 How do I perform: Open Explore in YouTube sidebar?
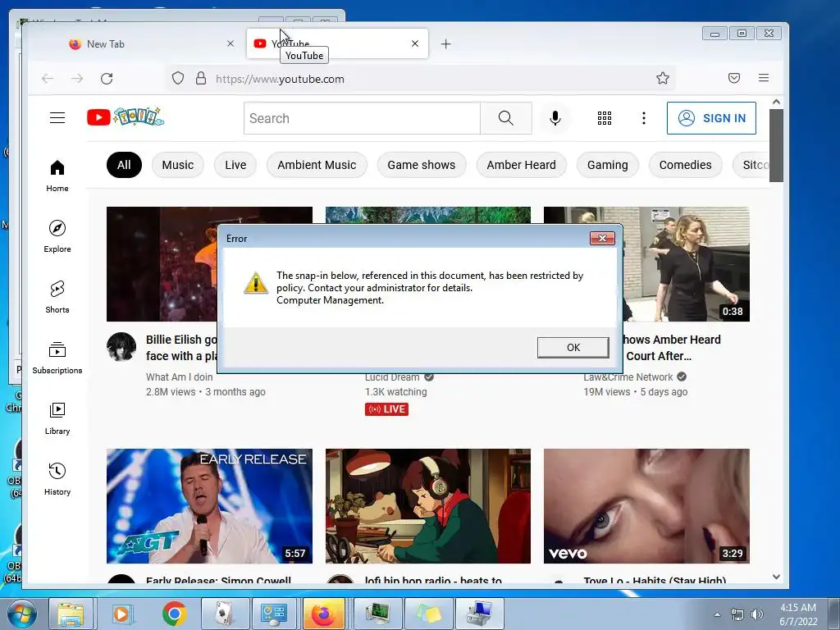pos(57,236)
